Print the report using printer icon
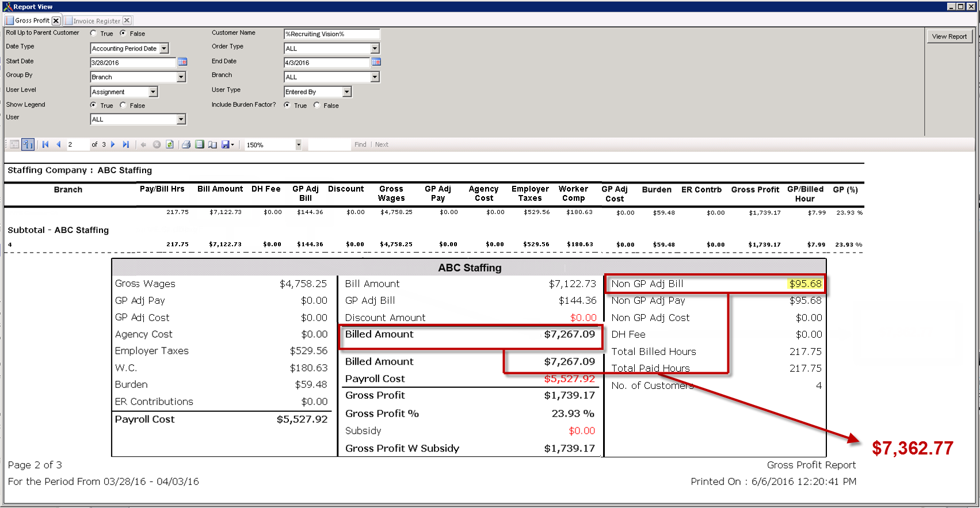The height and width of the screenshot is (508, 980). (186, 144)
